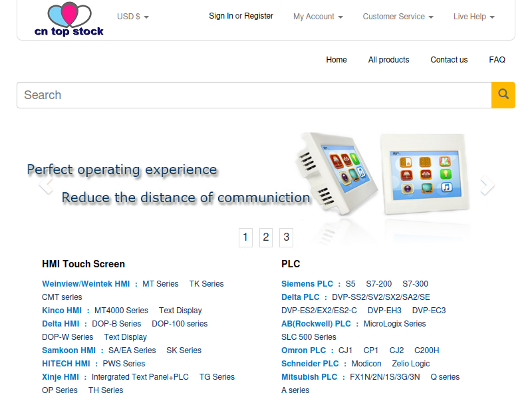Open MT Series under Weinview HMI

160,284
